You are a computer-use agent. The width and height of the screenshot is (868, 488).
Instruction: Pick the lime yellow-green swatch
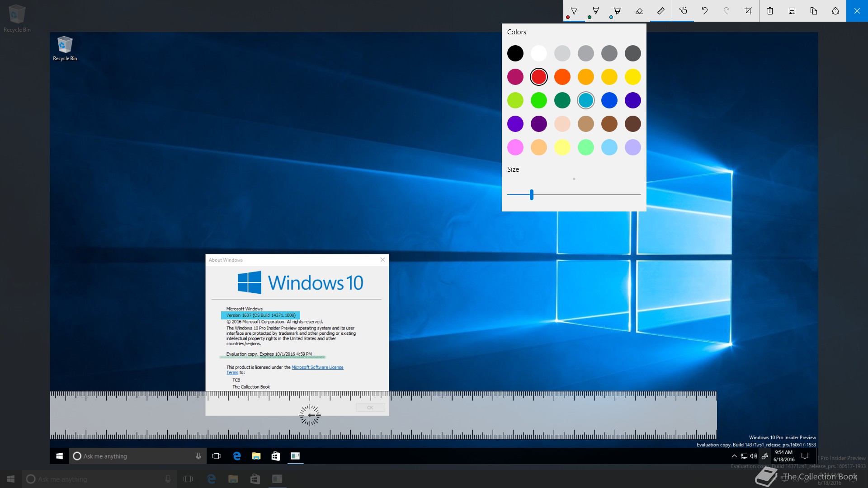[x=515, y=100]
